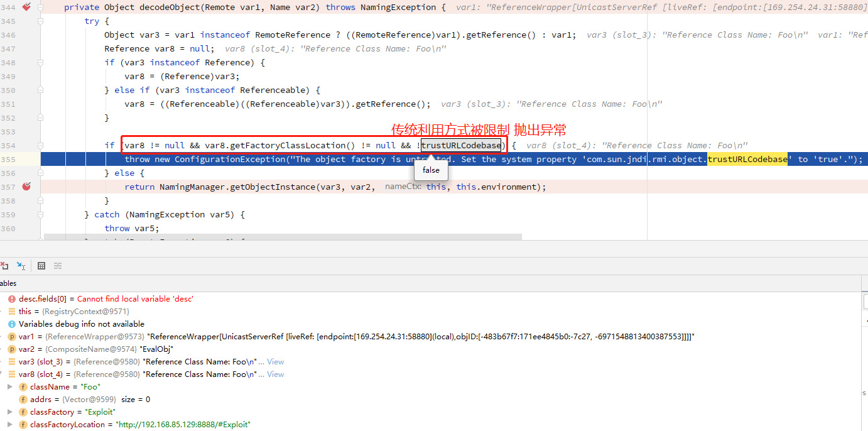Select the variable icon beside var3 (slot_3)
Screen dimensions: 868x431
coord(11,361)
